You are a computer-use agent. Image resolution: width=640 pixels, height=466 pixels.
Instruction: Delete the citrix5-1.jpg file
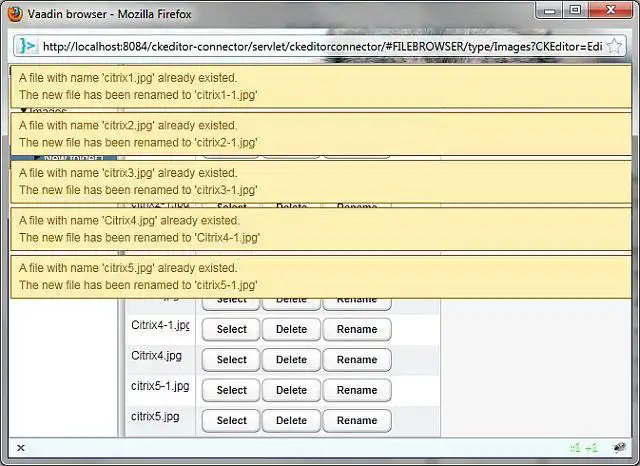point(291,390)
